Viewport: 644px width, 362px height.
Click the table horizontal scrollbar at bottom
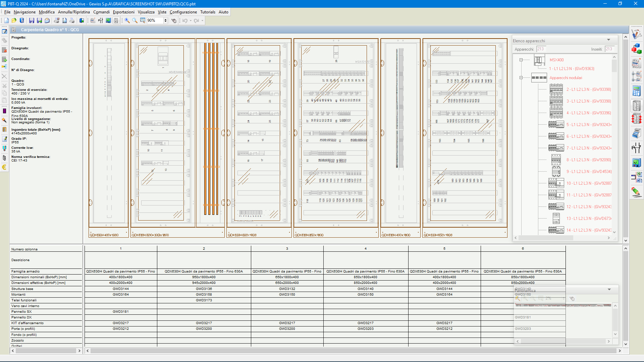tap(354, 351)
